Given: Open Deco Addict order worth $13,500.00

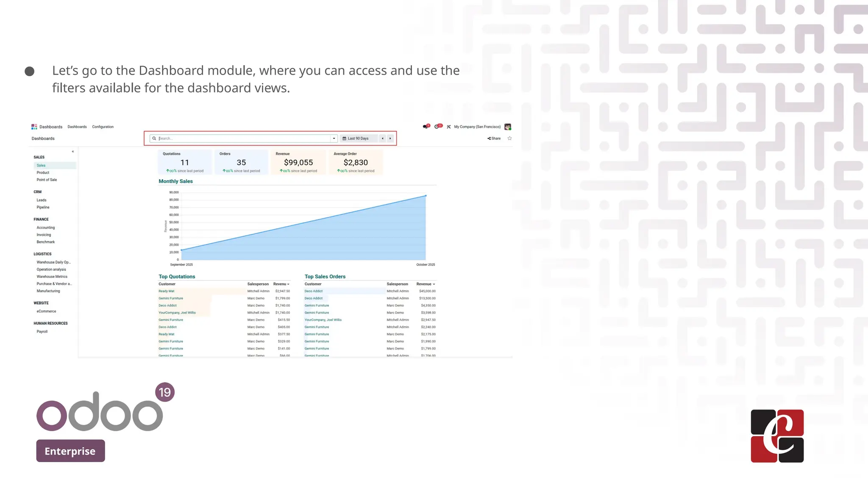Looking at the screenshot, I should pos(314,299).
